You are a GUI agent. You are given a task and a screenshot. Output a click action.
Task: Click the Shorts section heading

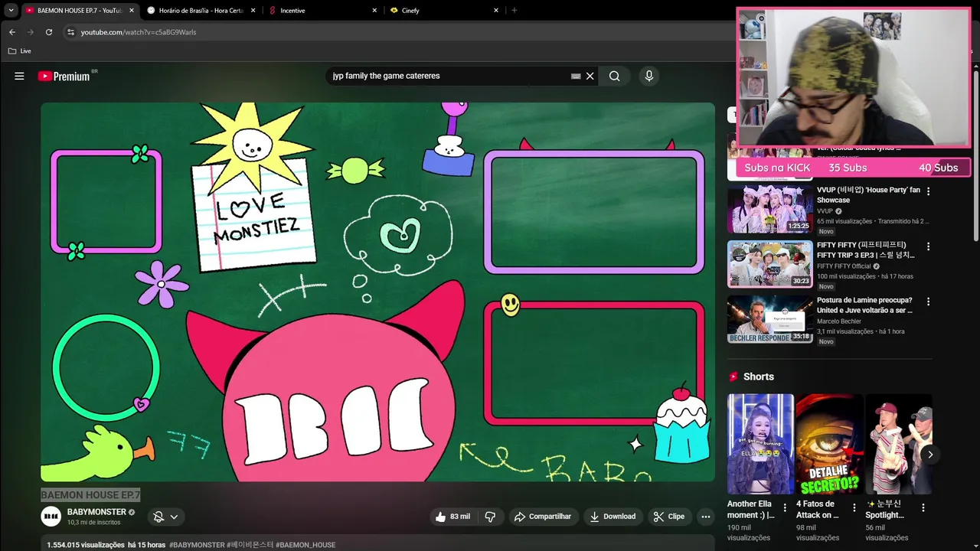[758, 377]
